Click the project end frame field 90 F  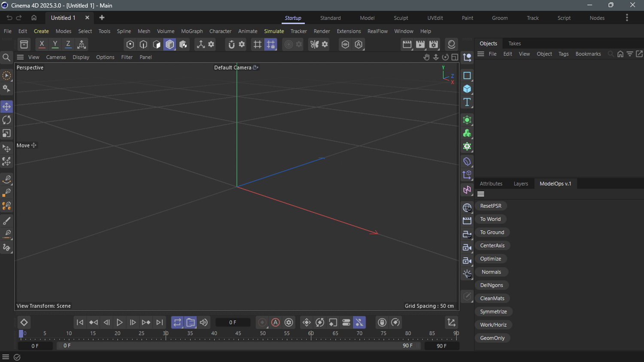click(x=441, y=346)
